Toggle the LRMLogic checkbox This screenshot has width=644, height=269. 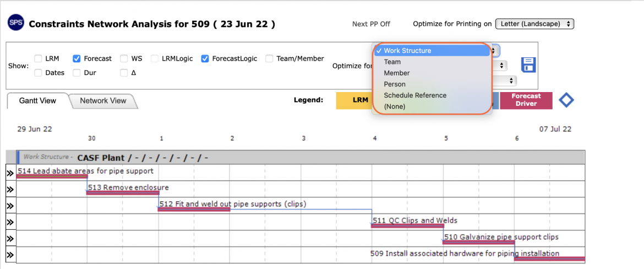[x=155, y=58]
